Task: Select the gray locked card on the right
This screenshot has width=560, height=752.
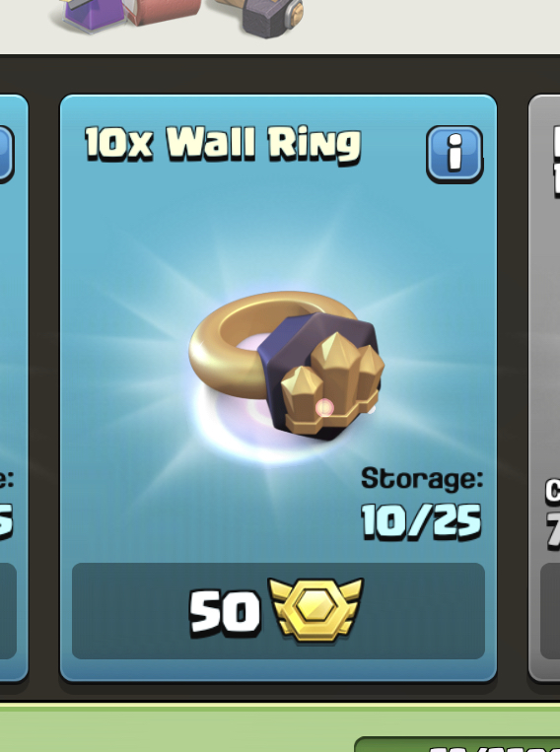Action: (544, 387)
